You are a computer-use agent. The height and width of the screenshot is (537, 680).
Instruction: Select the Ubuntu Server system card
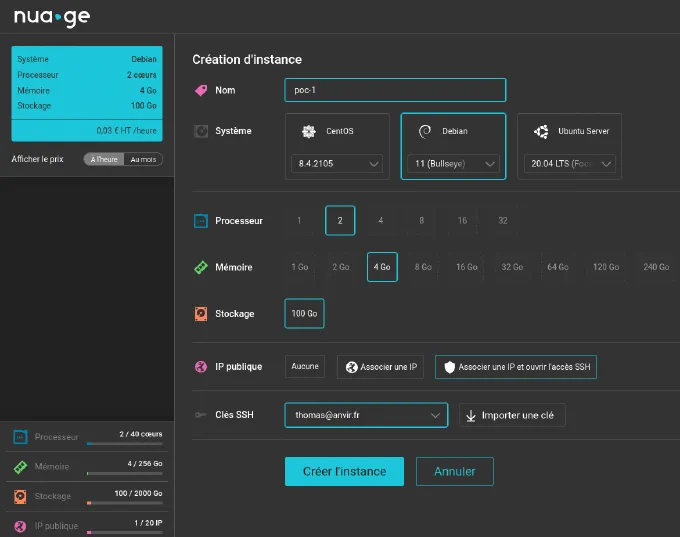tap(569, 146)
